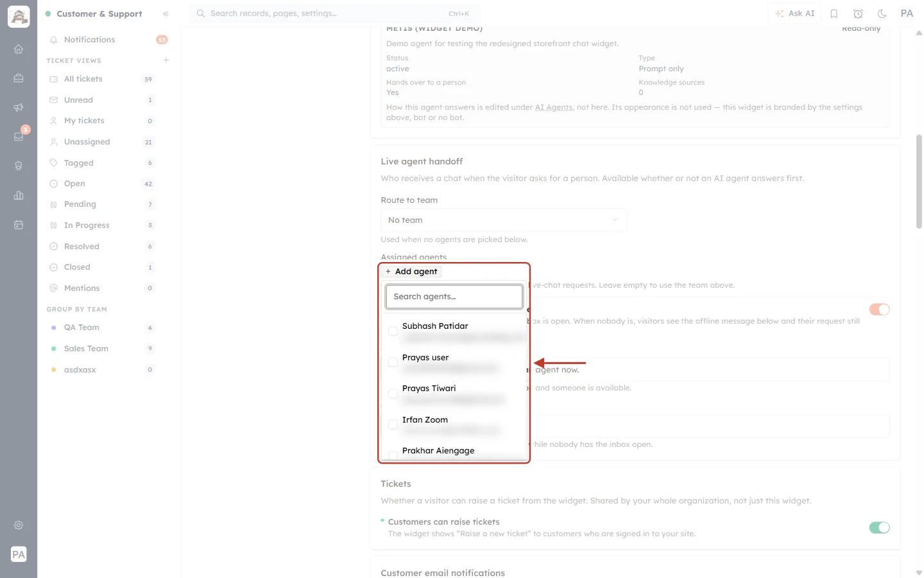Open the All tickets view
Viewport: 924px width, 578px height.
(x=101, y=79)
